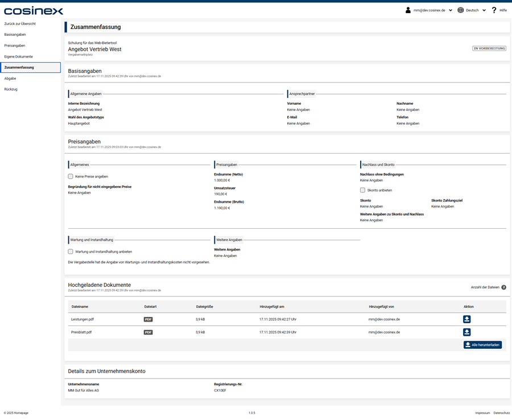Image resolution: width=512 pixels, height=420 pixels.
Task: Click 'Zurück zur Übersicht' link
Action: pos(20,24)
